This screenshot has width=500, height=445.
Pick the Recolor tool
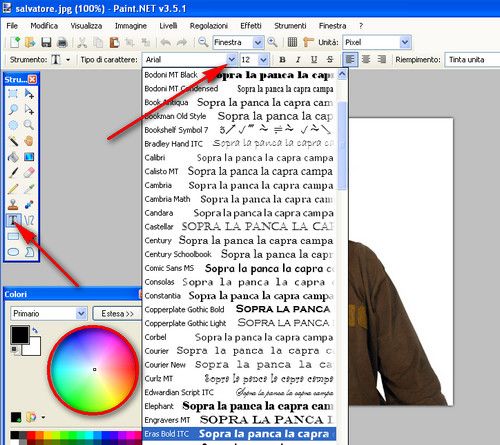[x=29, y=204]
